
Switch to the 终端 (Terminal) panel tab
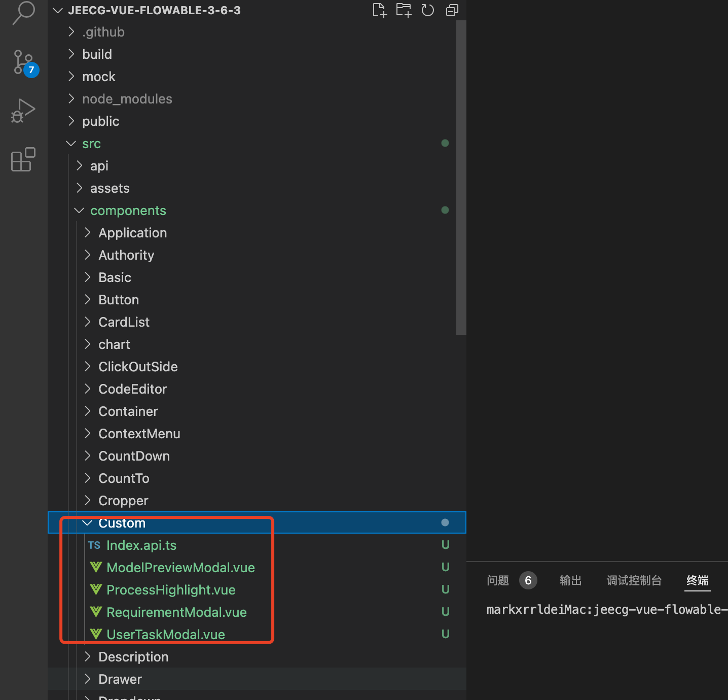(698, 580)
